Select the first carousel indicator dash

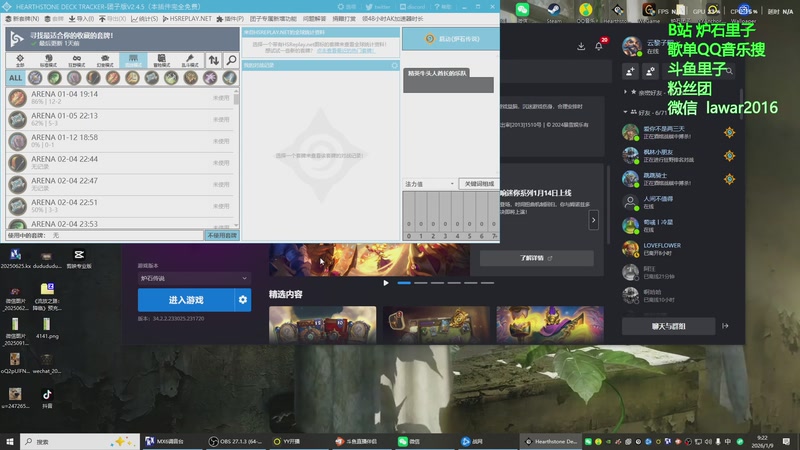coord(404,283)
